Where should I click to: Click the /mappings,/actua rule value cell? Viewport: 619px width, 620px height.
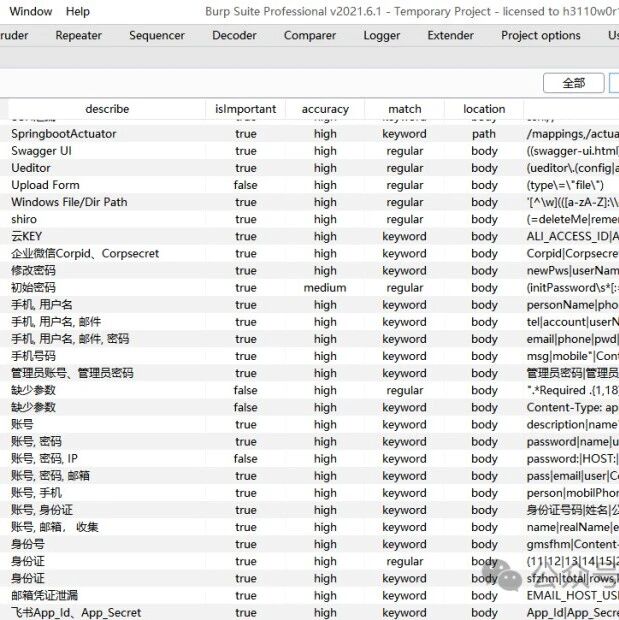point(572,134)
